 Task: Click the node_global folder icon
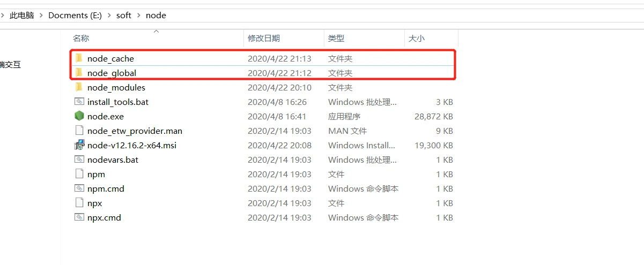79,73
